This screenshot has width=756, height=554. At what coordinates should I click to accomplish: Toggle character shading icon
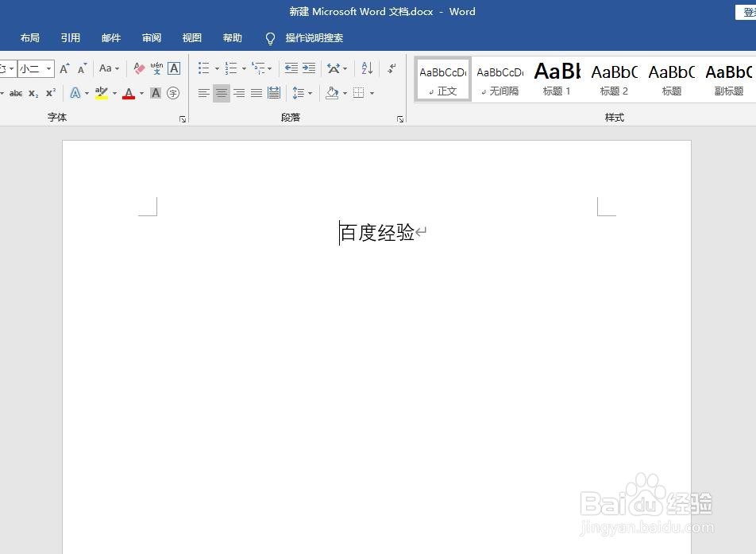tap(156, 93)
